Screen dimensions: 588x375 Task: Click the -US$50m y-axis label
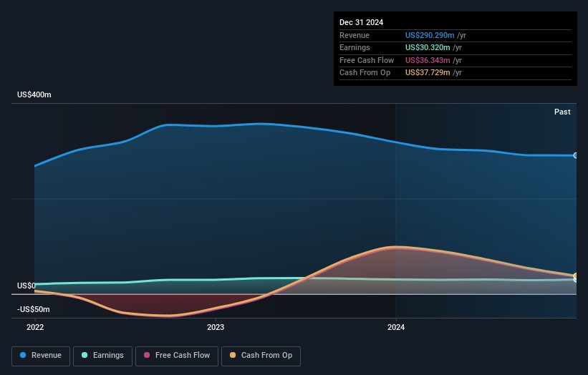click(34, 309)
